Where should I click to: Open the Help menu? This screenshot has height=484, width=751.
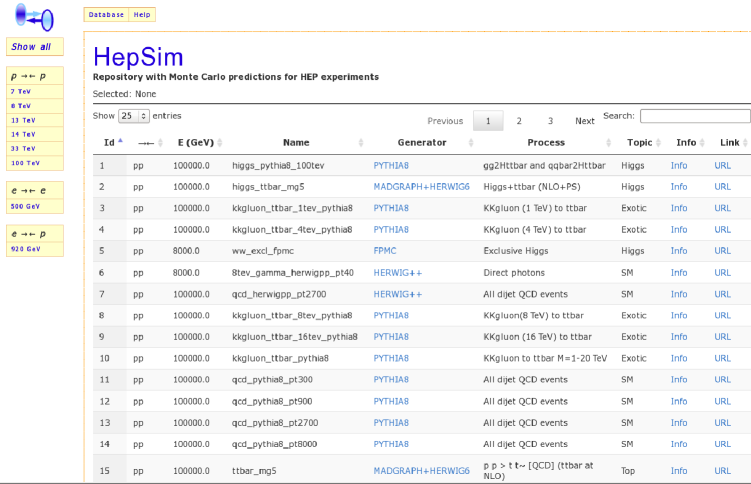(x=142, y=15)
